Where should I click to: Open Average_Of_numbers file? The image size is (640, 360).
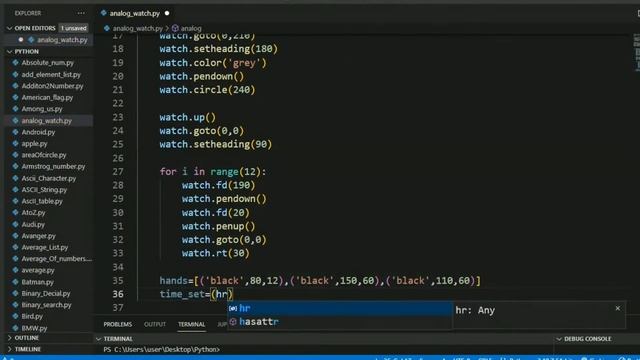pos(56,259)
